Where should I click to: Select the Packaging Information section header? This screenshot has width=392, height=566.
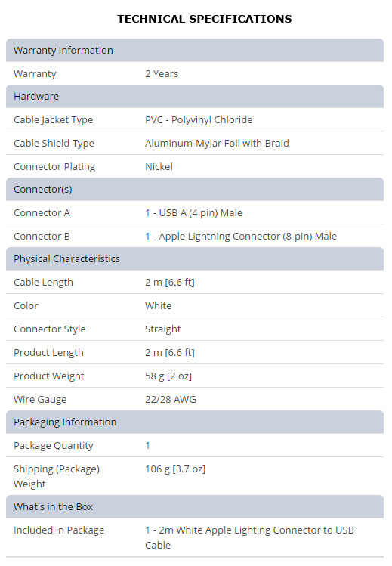pyautogui.click(x=195, y=422)
